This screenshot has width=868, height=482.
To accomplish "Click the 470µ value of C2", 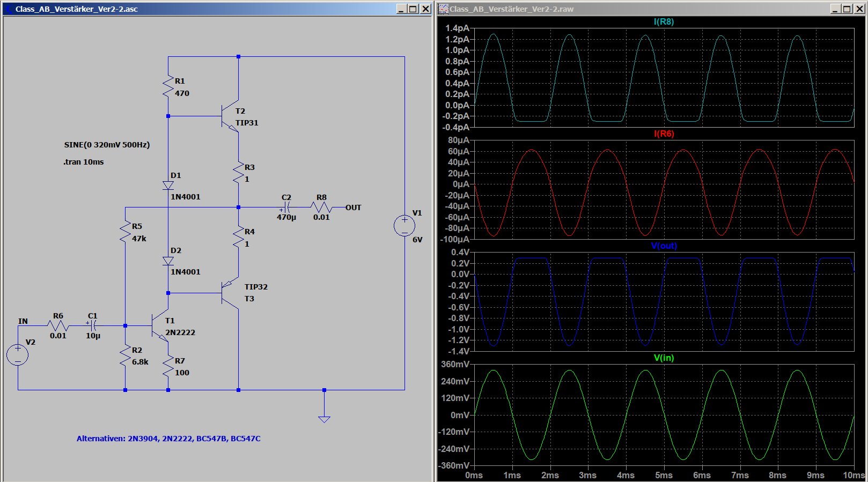I will [286, 217].
